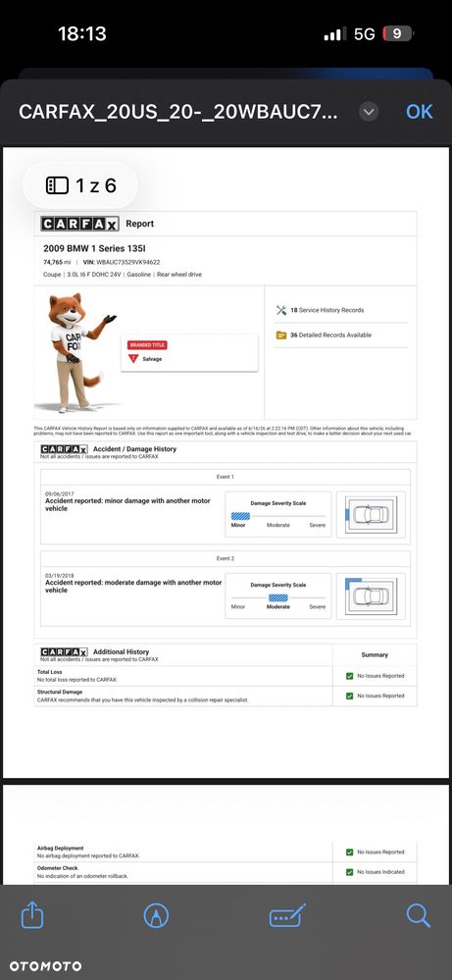Tap the detailed records folder icon
Image resolution: width=452 pixels, height=980 pixels.
click(x=281, y=335)
